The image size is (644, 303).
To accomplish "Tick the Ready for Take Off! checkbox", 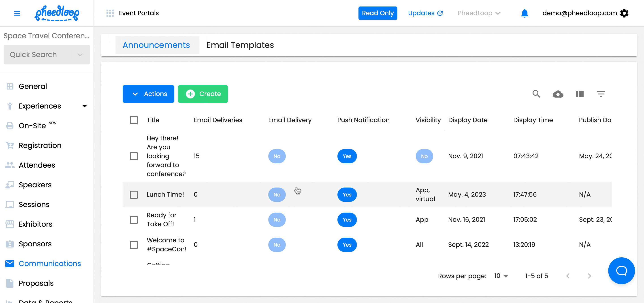I will click(134, 220).
